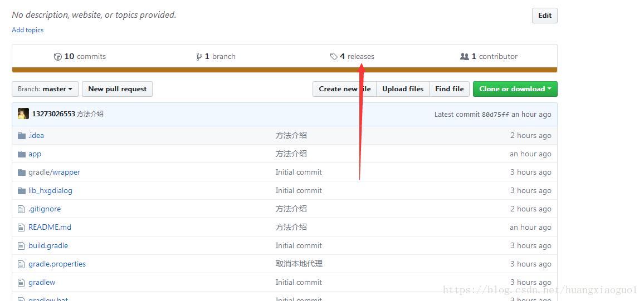Open the gradle/wrapper folder link

(54, 172)
